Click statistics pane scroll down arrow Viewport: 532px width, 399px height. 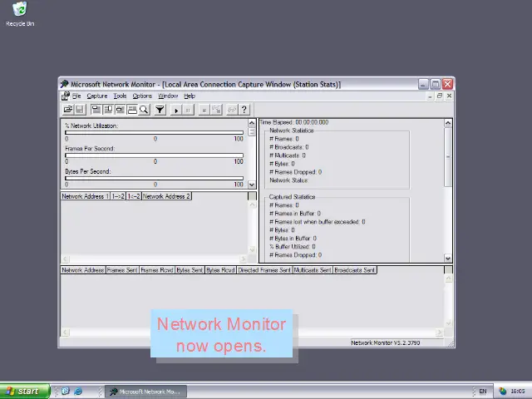point(448,259)
